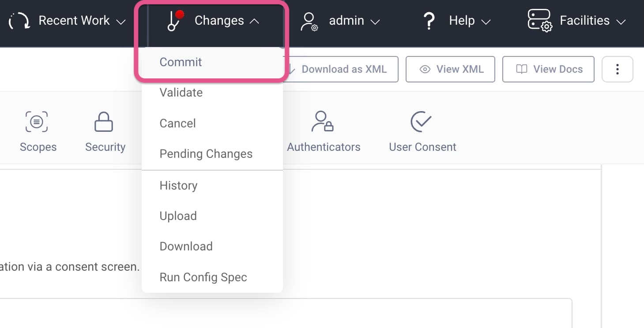This screenshot has height=328, width=644.
Task: Collapse the Changes dropdown chevron
Action: pyautogui.click(x=254, y=20)
